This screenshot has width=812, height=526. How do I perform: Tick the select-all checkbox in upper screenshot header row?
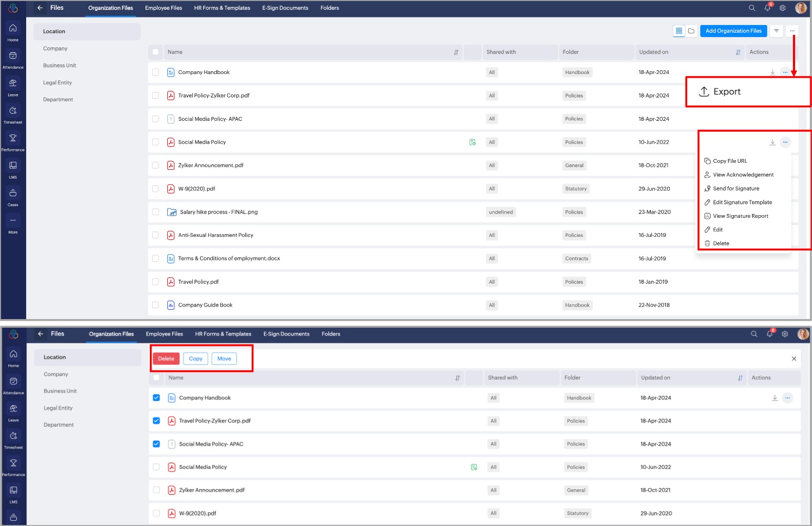(x=156, y=52)
